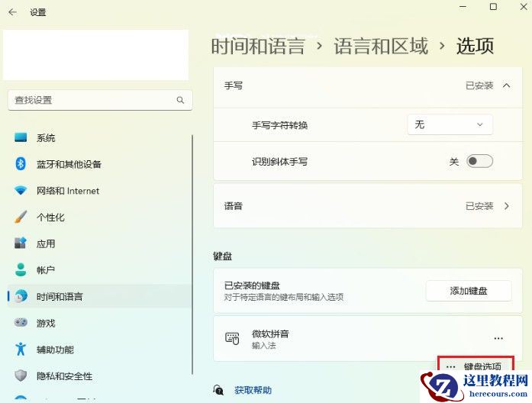Screen dimensions: 532x403
Task: Select the Gaming controller icon
Action: click(21, 322)
